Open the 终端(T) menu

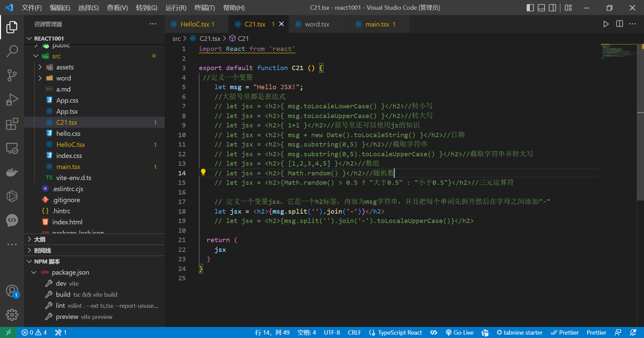pyautogui.click(x=205, y=8)
